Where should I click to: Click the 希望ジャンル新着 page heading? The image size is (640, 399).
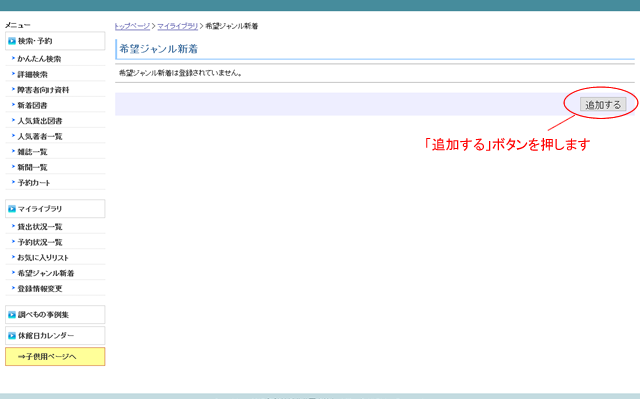159,49
